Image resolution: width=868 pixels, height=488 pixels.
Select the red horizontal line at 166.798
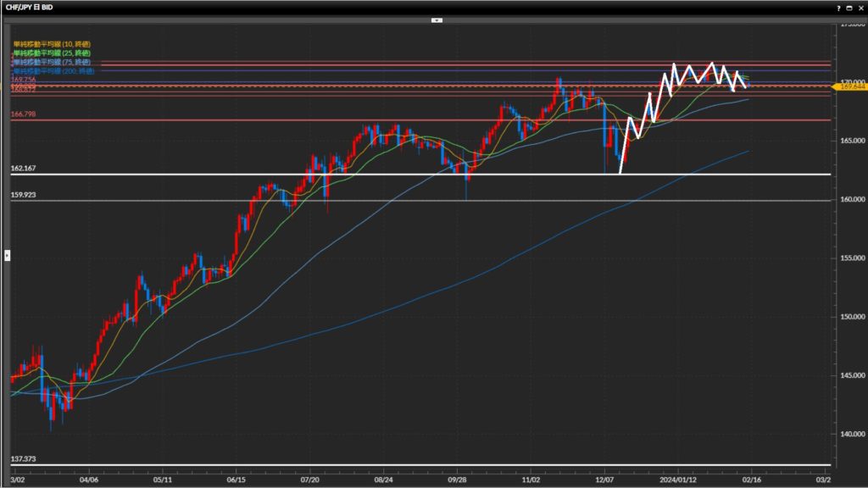[x=254, y=120]
